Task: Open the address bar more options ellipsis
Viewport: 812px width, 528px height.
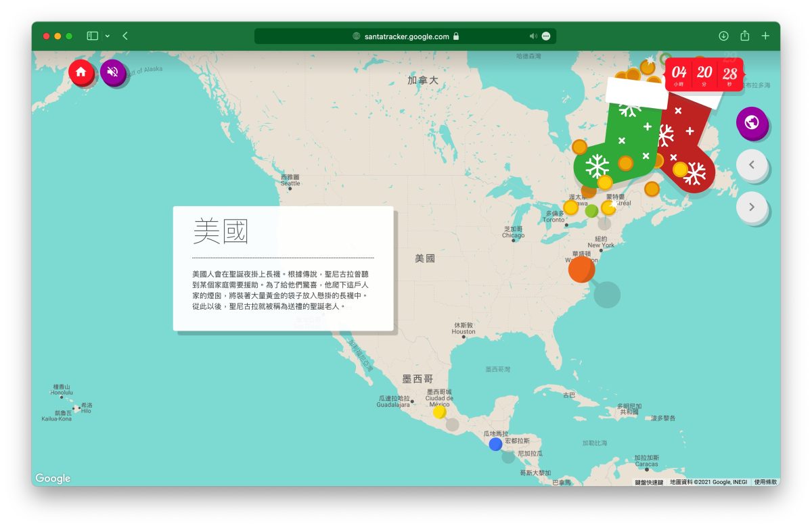Action: click(x=546, y=37)
